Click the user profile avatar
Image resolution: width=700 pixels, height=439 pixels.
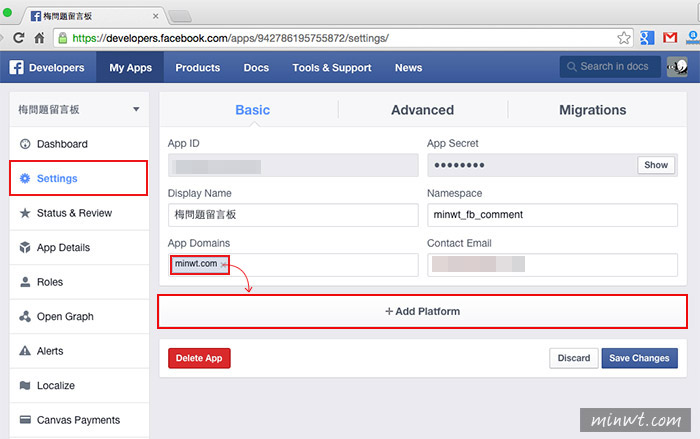tap(677, 67)
